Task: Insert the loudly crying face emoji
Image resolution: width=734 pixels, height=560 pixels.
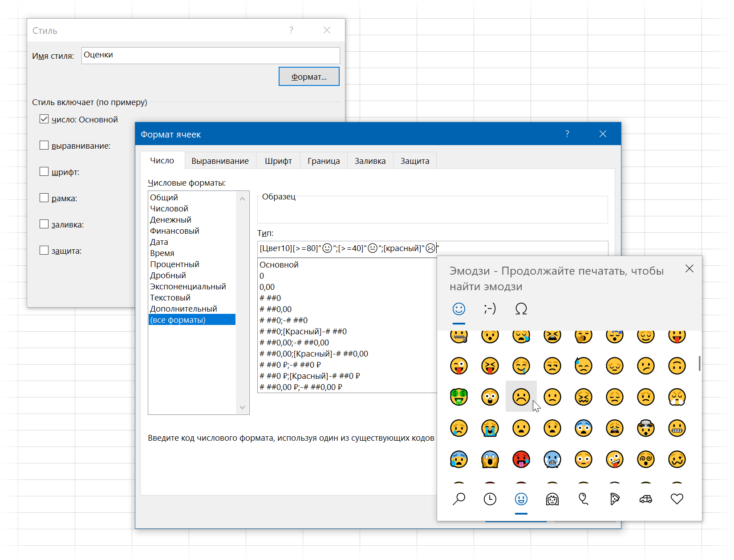Action: (490, 428)
